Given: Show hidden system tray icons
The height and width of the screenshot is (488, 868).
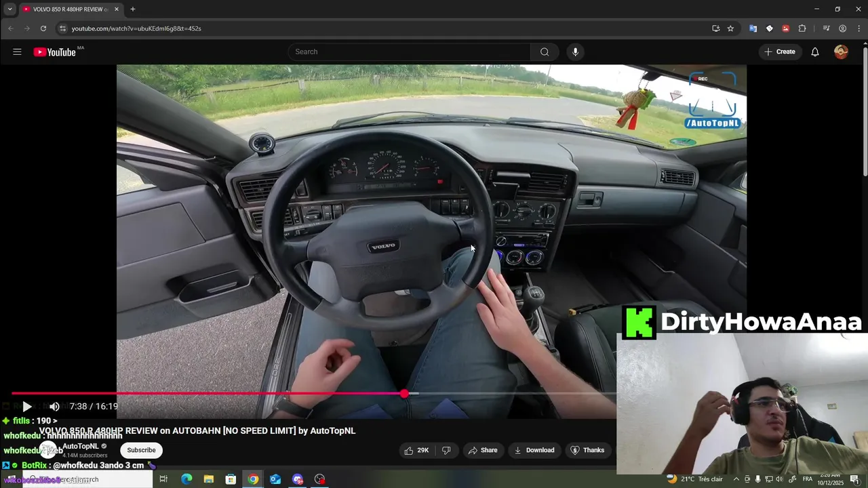Looking at the screenshot, I should [736, 479].
